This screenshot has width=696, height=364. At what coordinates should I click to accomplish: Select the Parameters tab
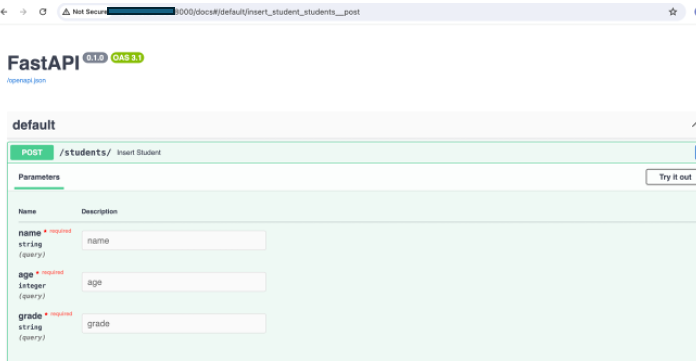click(39, 177)
